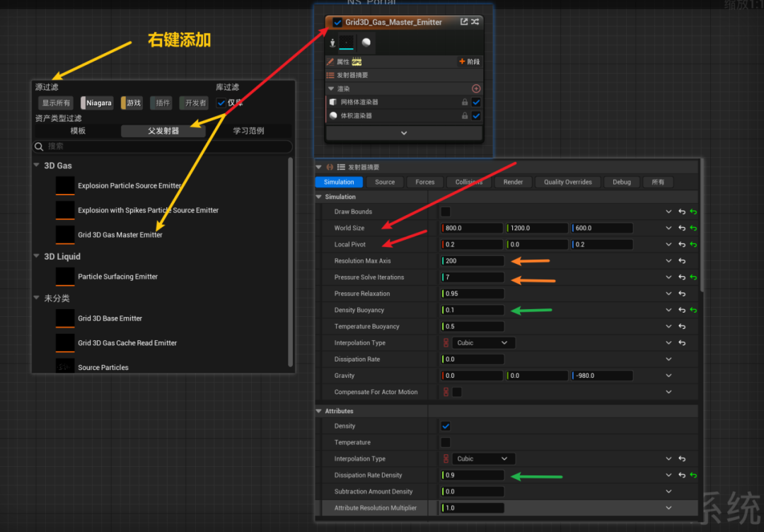
Task: Click Gravity Z value -980.0 field
Action: pyautogui.click(x=602, y=376)
